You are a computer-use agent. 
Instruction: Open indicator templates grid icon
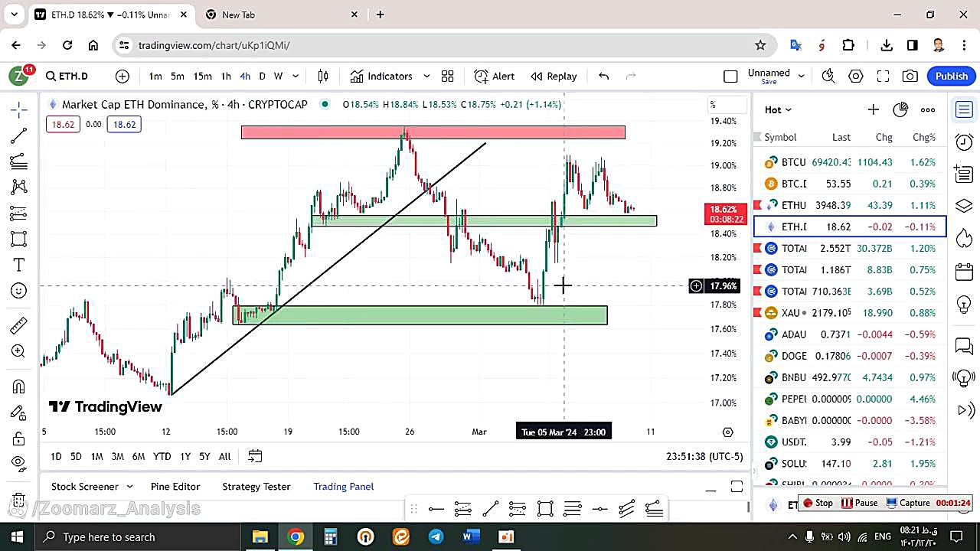click(447, 76)
